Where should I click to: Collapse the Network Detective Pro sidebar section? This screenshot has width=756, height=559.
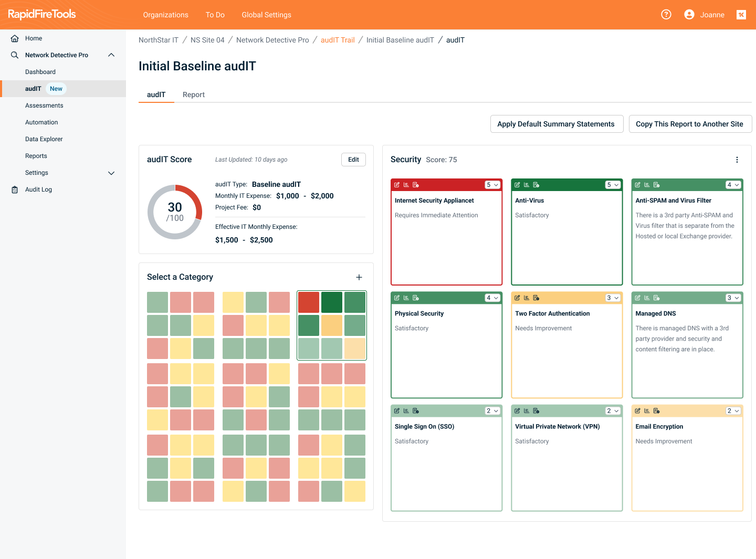pyautogui.click(x=111, y=55)
